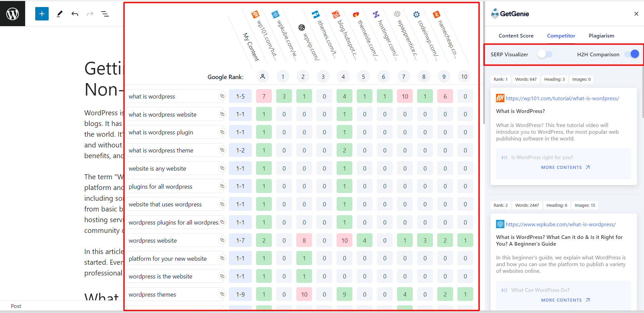Click the hostinger.com competitor favicon
The width and height of the screenshot is (644, 313).
point(376,14)
